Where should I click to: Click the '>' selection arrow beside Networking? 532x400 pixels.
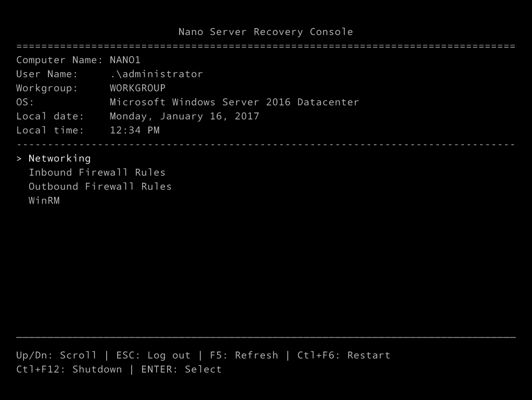pos(19,158)
